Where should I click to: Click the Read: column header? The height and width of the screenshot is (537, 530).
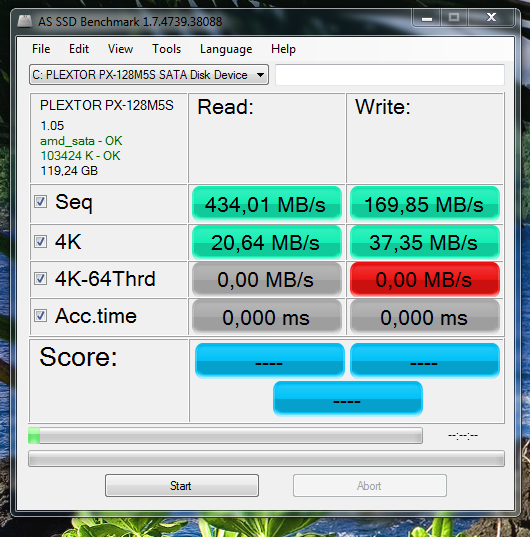(226, 107)
